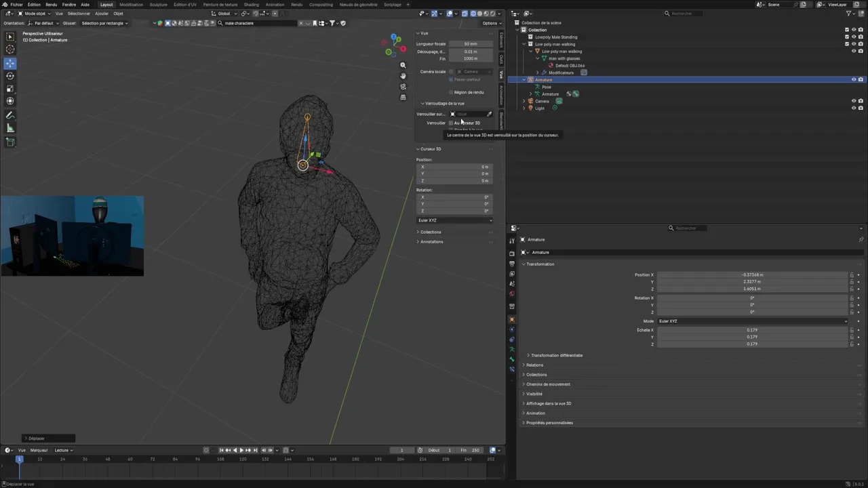Click the timeline ruler at frame 108
The height and width of the screenshot is (488, 868).
[x=220, y=460]
